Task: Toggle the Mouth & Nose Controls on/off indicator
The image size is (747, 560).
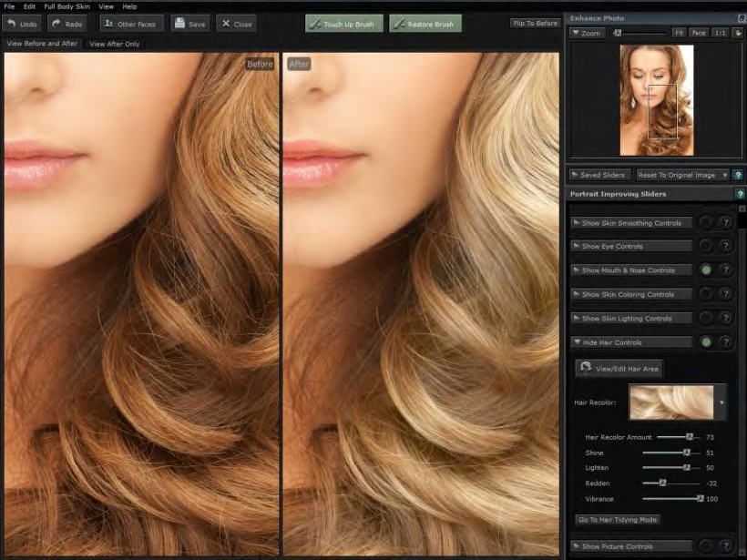Action: (x=706, y=270)
